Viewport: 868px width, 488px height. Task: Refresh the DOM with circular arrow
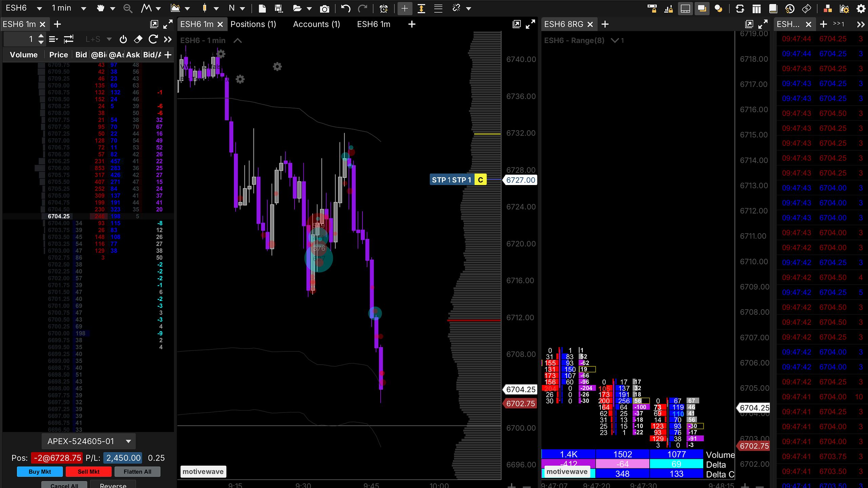153,39
